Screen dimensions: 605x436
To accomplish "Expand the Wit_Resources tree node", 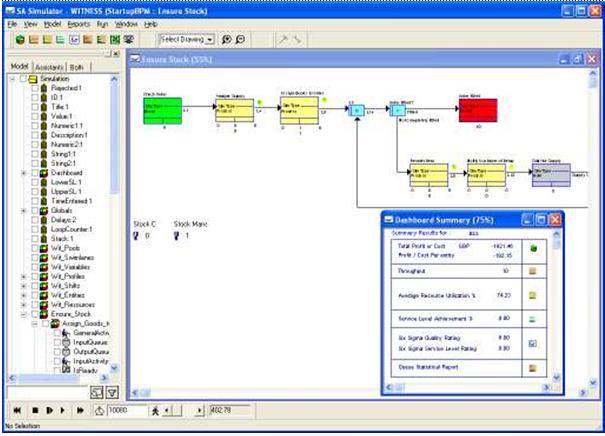I will (x=24, y=305).
